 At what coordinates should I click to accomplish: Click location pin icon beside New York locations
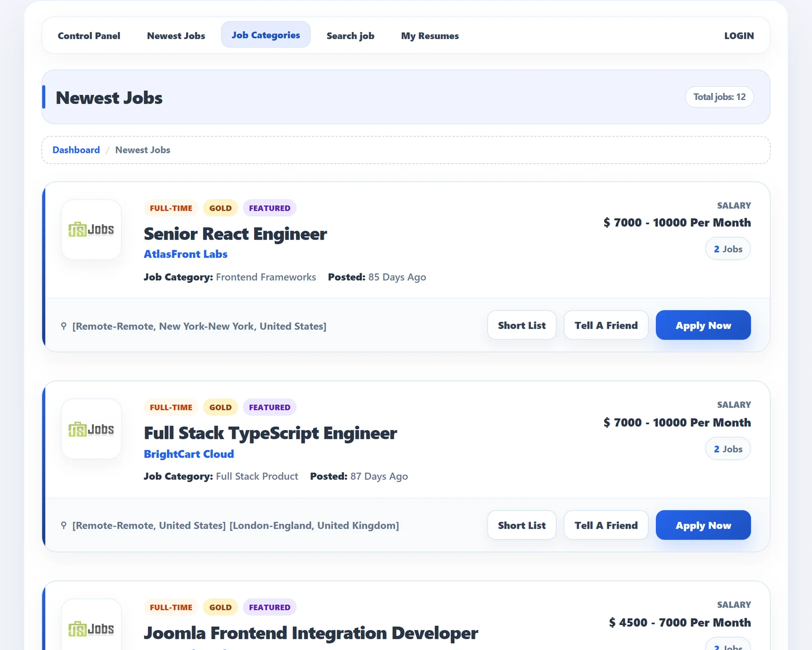63,326
